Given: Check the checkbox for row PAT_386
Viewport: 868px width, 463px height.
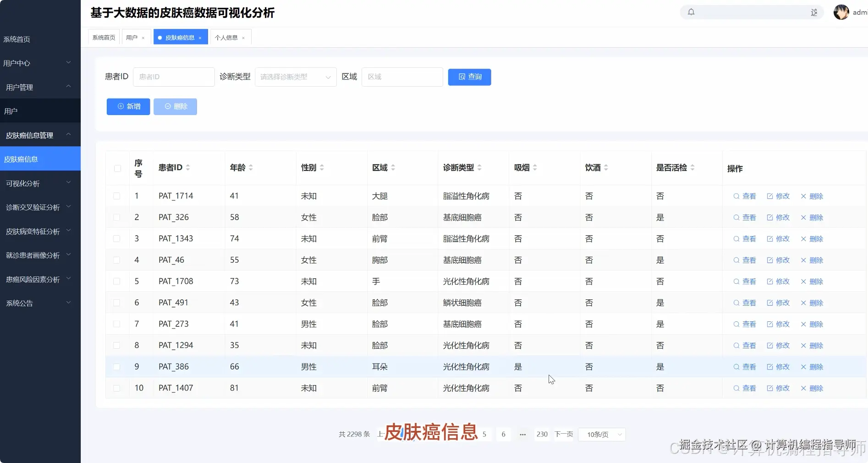Looking at the screenshot, I should click(x=117, y=367).
